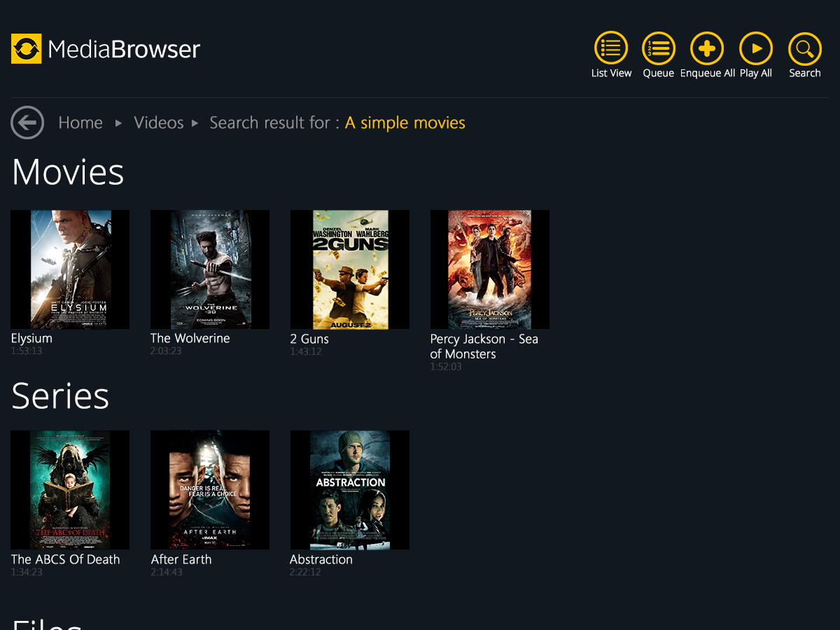Viewport: 840px width, 630px height.
Task: Open The ABCS Of Death poster
Action: (70, 490)
